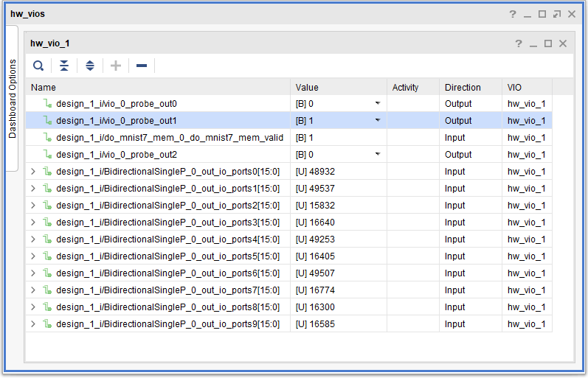Viewport: 588px width, 378px height.
Task: Click the probe icon of out_io_ports3
Action: [x=47, y=222]
